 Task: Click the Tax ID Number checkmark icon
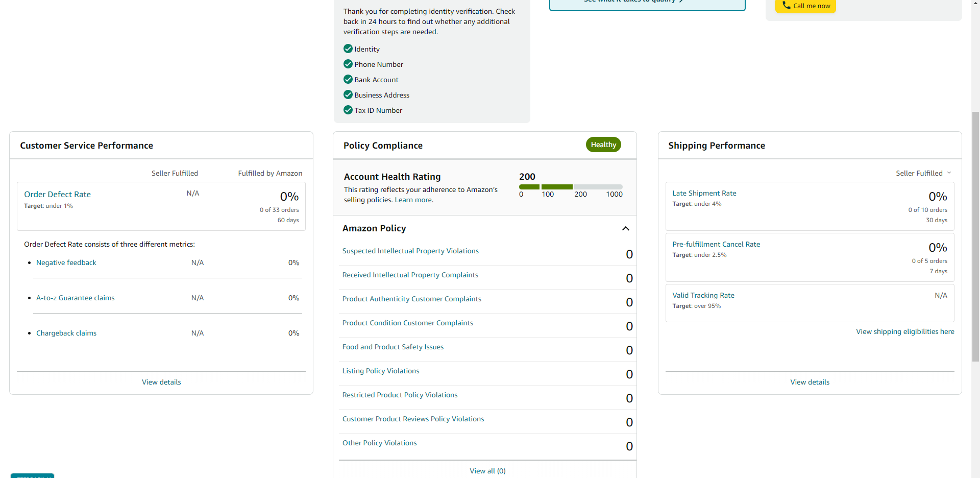tap(348, 110)
